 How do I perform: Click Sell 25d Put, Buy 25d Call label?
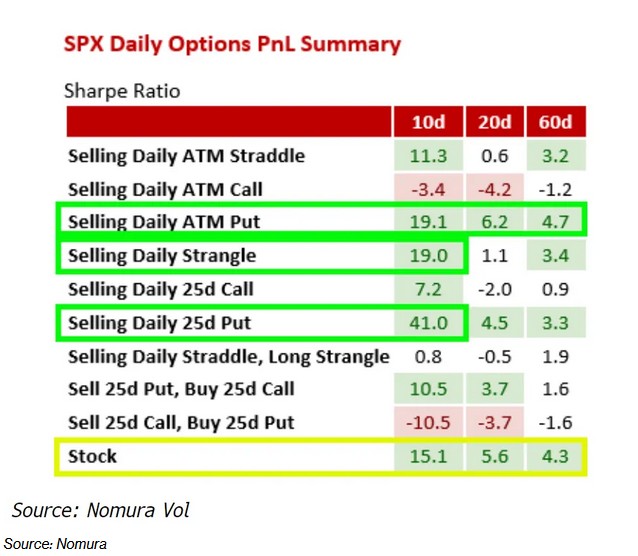coord(181,389)
